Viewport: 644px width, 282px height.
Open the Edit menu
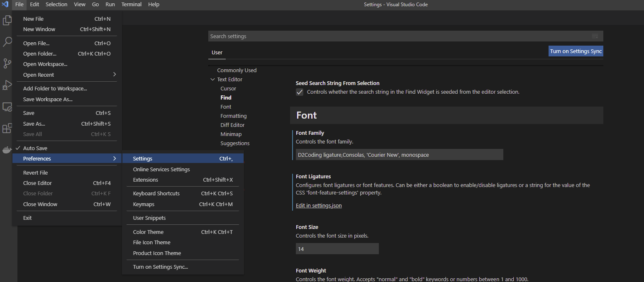coord(34,5)
